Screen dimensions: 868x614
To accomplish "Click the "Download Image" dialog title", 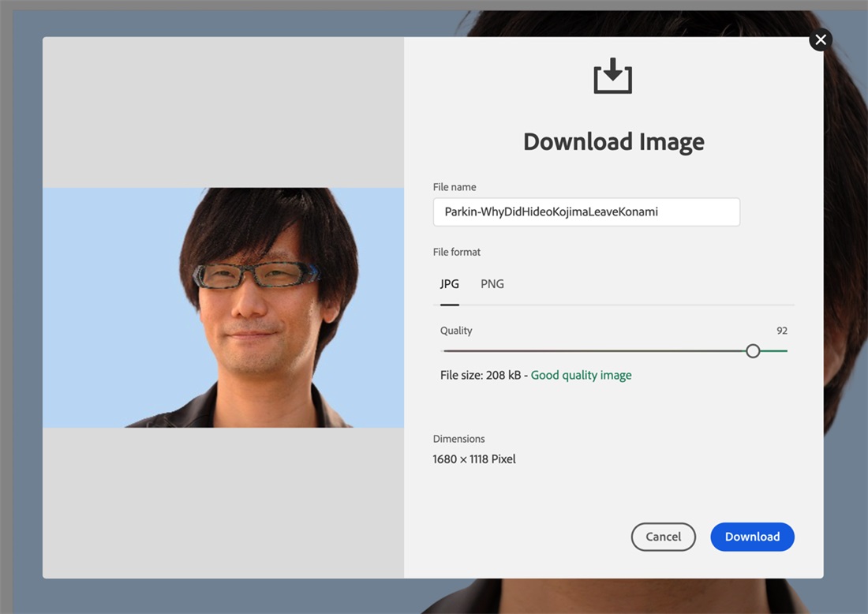I will coord(613,141).
